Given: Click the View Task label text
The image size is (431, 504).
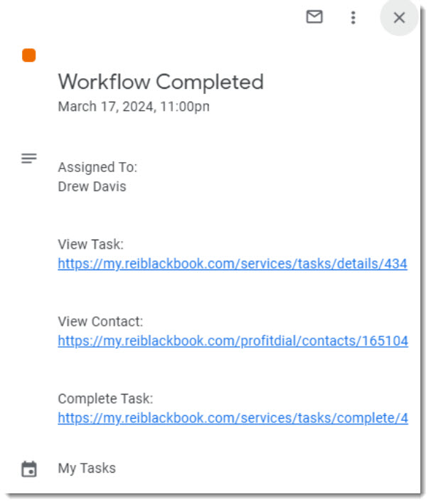Looking at the screenshot, I should (x=91, y=245).
